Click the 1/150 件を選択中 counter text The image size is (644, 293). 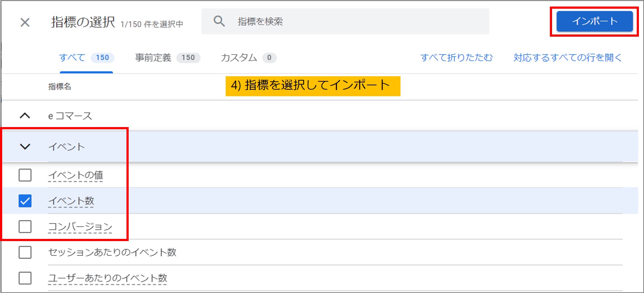point(152,24)
